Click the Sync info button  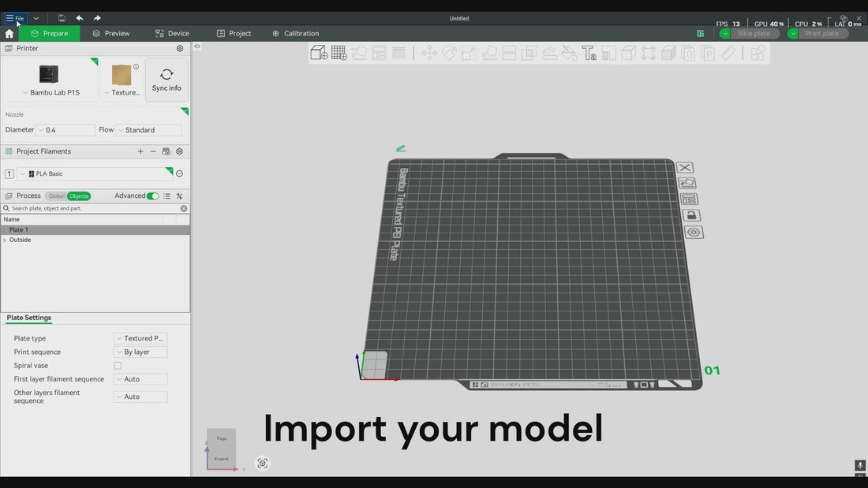point(166,80)
